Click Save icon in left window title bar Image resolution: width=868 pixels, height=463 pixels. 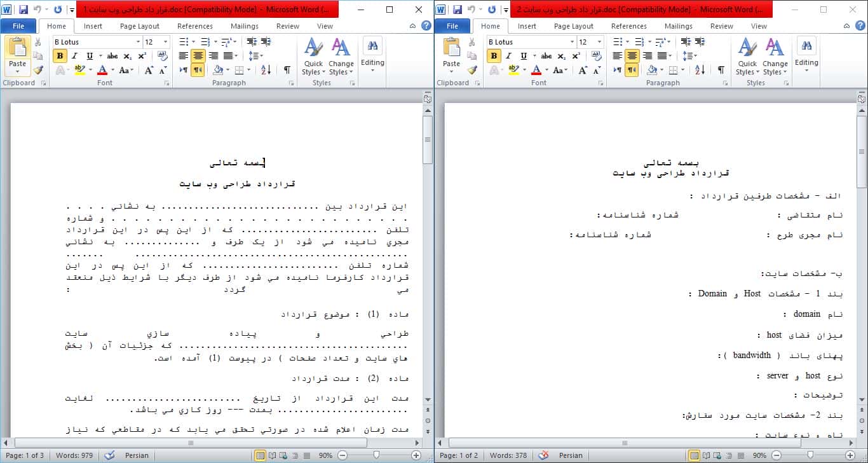coord(24,10)
